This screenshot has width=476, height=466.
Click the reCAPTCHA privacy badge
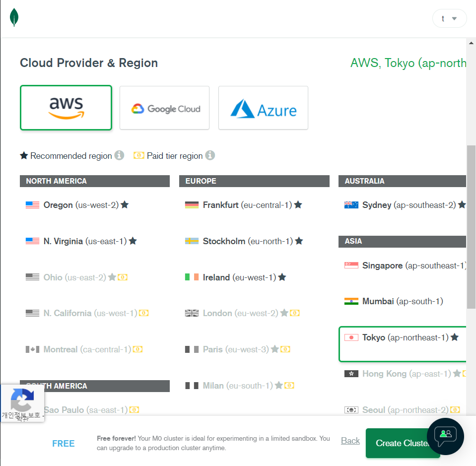point(22,403)
